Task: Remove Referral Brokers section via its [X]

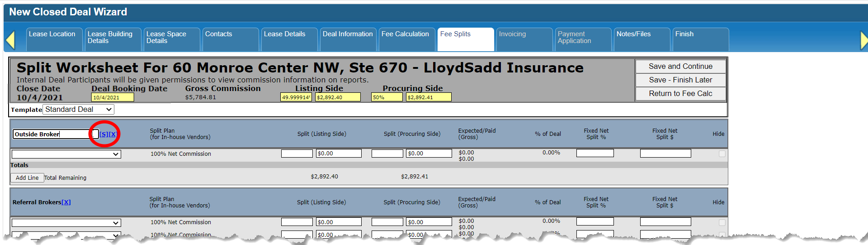Action: coord(66,202)
